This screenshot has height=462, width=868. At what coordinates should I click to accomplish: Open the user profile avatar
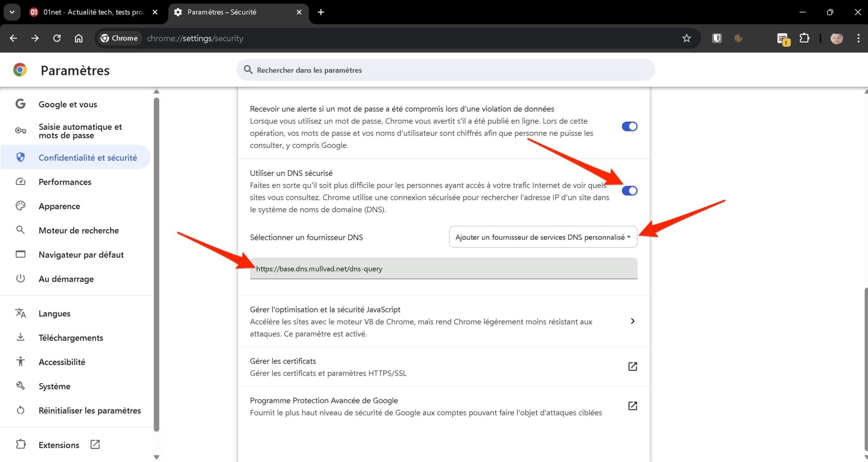click(x=836, y=38)
